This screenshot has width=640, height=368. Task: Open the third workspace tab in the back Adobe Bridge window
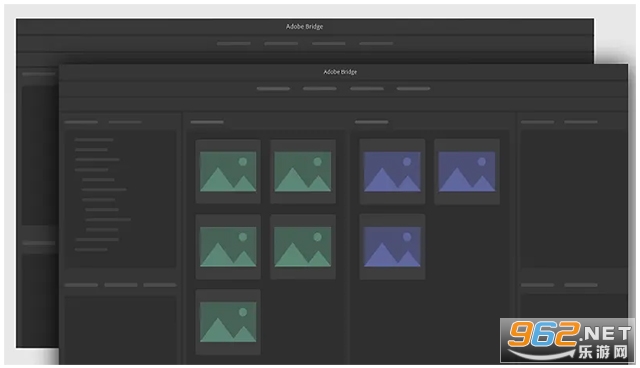pyautogui.click(x=329, y=43)
